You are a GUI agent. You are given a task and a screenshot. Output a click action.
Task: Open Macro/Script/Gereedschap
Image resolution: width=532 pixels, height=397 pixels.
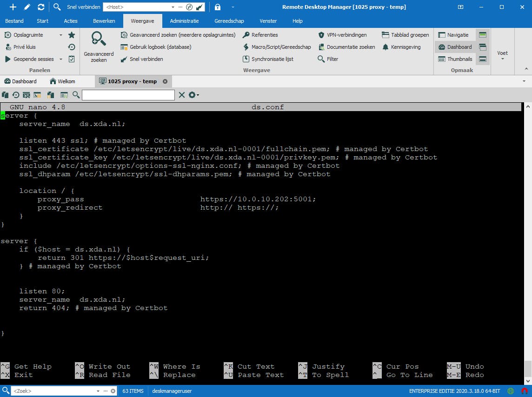(x=277, y=47)
